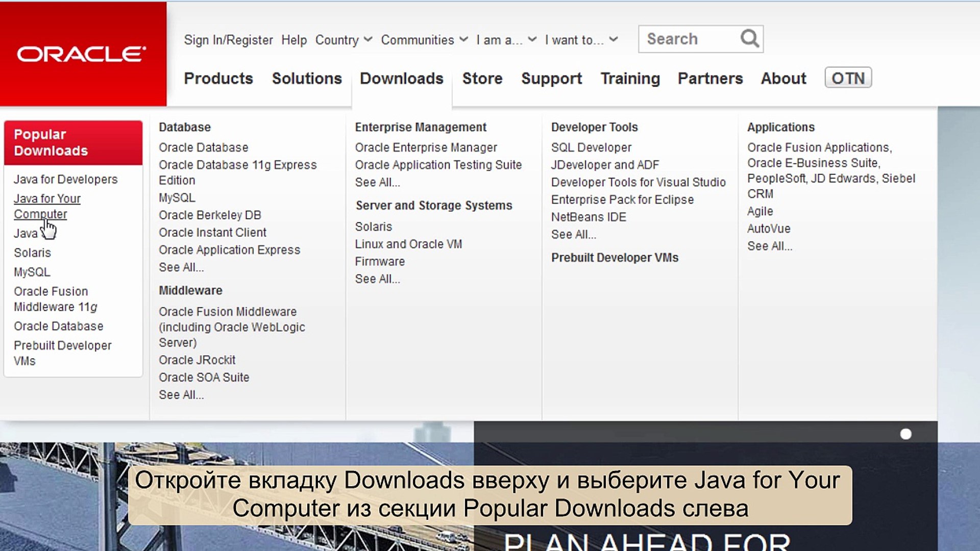Click See All under Middleware

click(x=181, y=395)
